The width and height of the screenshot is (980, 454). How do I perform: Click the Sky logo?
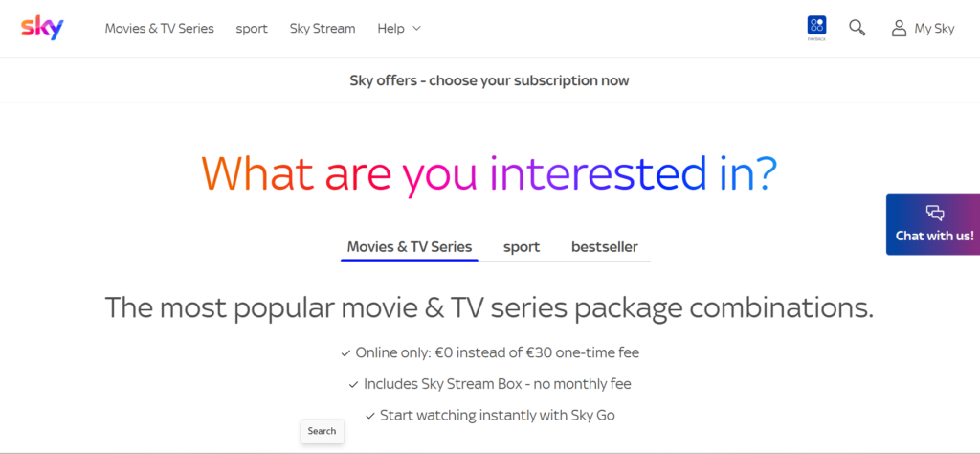(x=42, y=28)
